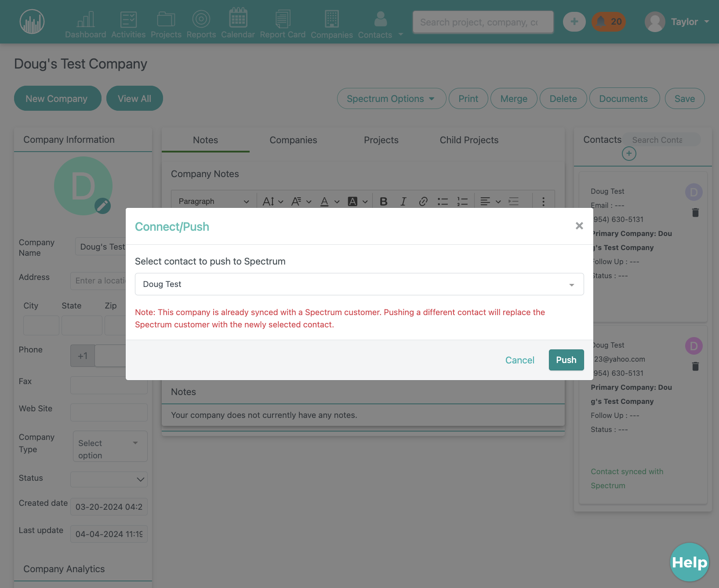The height and width of the screenshot is (588, 719).
Task: Open Companies in the navigation bar
Action: click(332, 25)
